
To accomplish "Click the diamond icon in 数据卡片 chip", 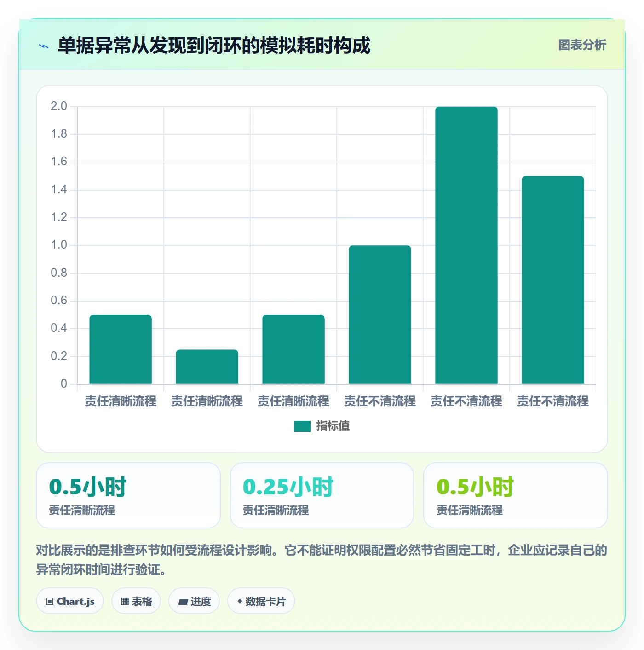I will coord(240,601).
